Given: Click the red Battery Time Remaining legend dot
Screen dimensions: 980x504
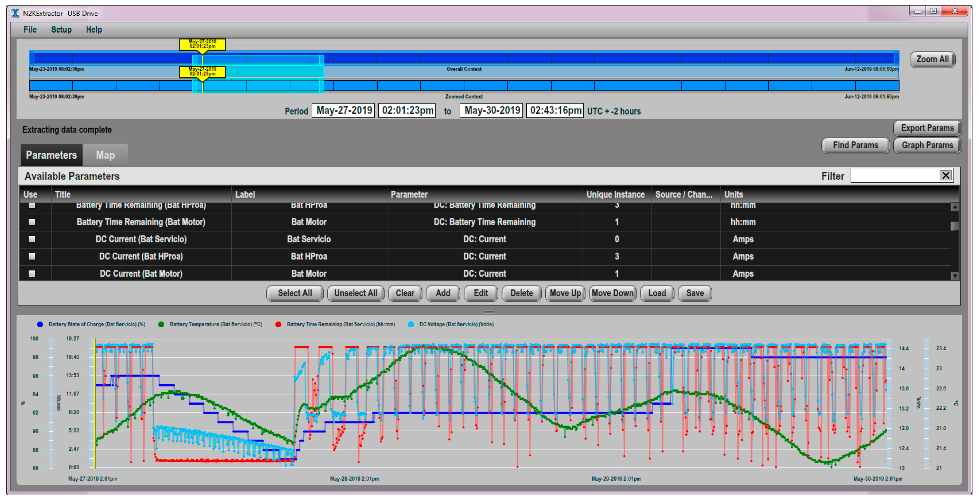Looking at the screenshot, I should point(278,324).
